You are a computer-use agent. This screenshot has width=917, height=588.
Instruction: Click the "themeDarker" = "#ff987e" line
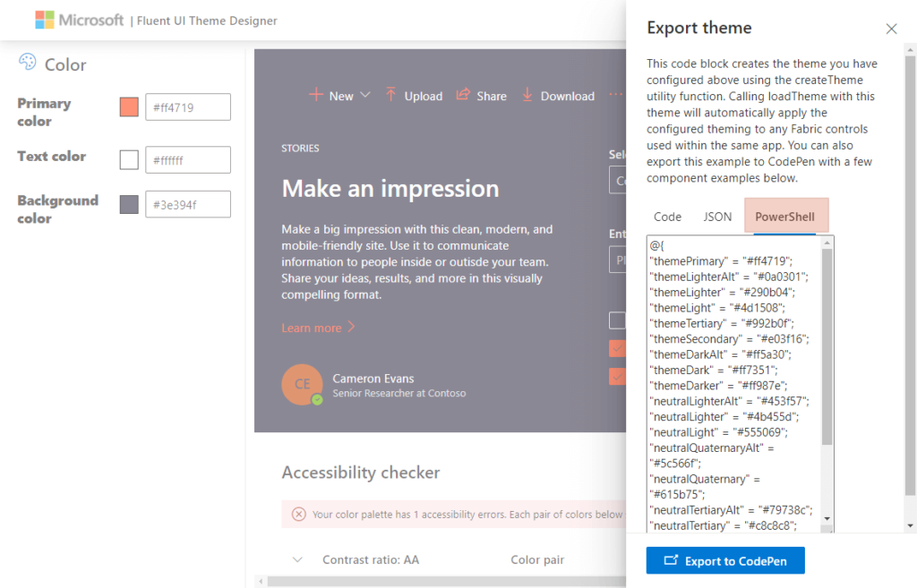(719, 386)
